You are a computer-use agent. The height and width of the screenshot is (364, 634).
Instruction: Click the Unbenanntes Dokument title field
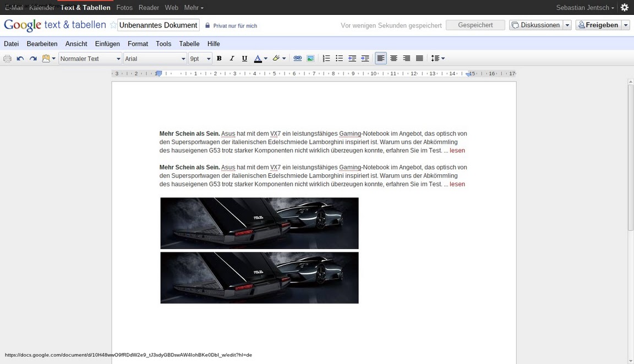158,25
